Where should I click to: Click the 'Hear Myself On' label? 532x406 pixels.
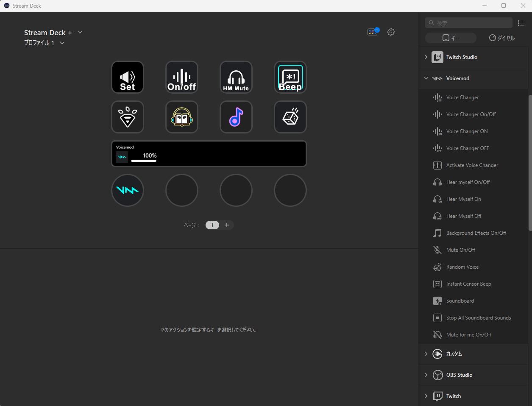(x=464, y=199)
